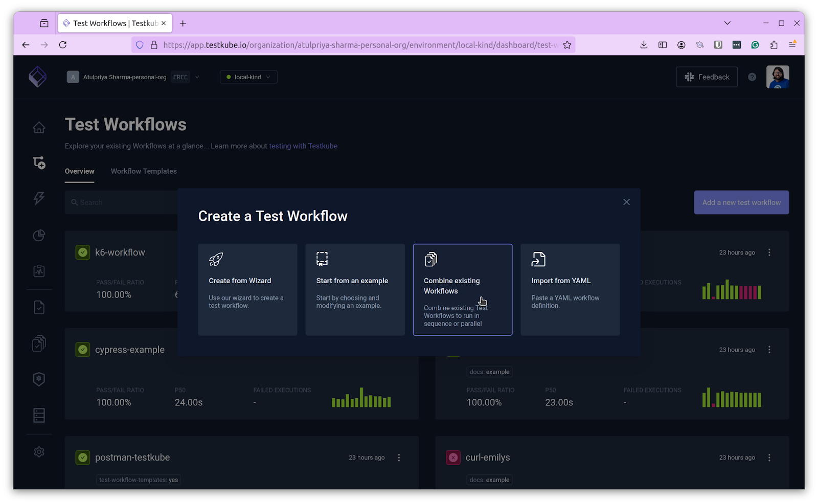This screenshot has height=504, width=818.
Task: Reload the browser page
Action: (63, 45)
